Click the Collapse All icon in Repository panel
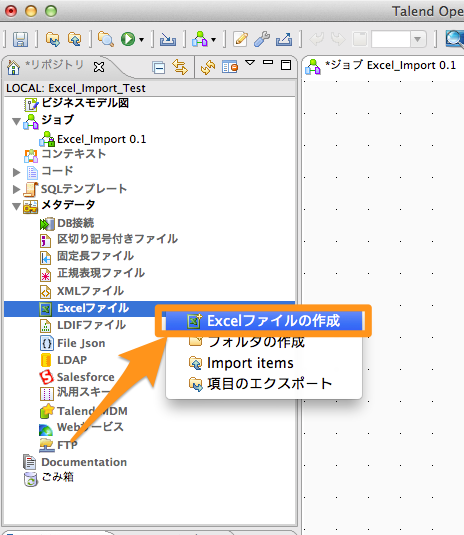This screenshot has height=535, width=464. pos(159,68)
